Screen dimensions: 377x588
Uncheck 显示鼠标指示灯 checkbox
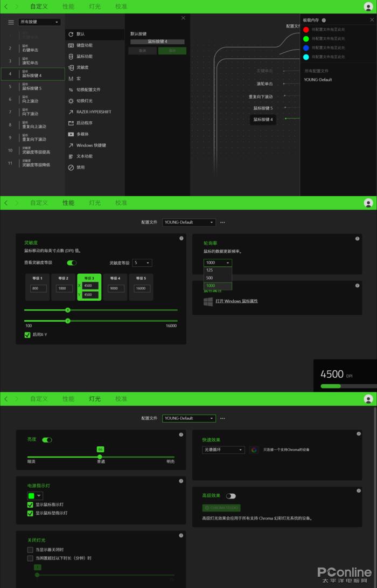point(30,505)
